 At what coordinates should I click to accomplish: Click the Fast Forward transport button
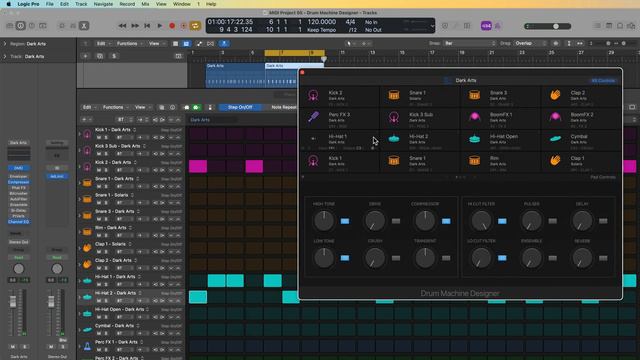(x=135, y=26)
